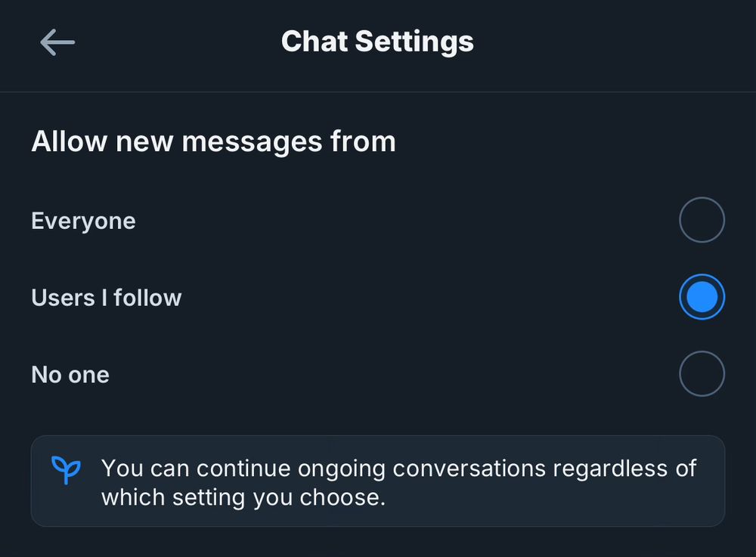Click the ongoing conversations info text
Image resolution: width=756 pixels, height=557 pixels.
click(x=398, y=468)
